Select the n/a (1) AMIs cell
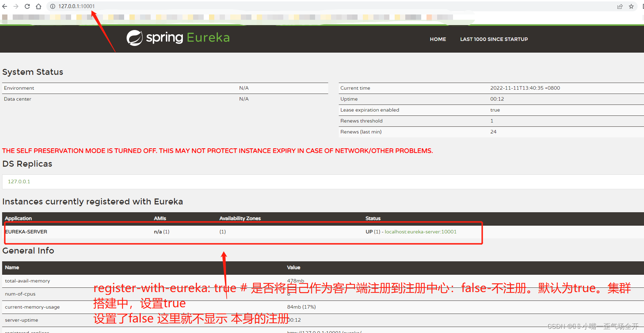644x333 pixels. [x=162, y=232]
